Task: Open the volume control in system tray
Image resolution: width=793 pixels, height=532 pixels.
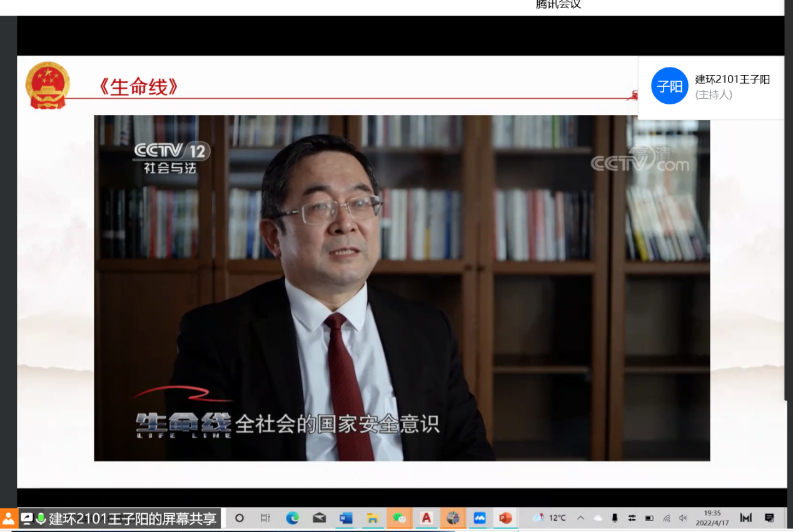Action: (683, 518)
